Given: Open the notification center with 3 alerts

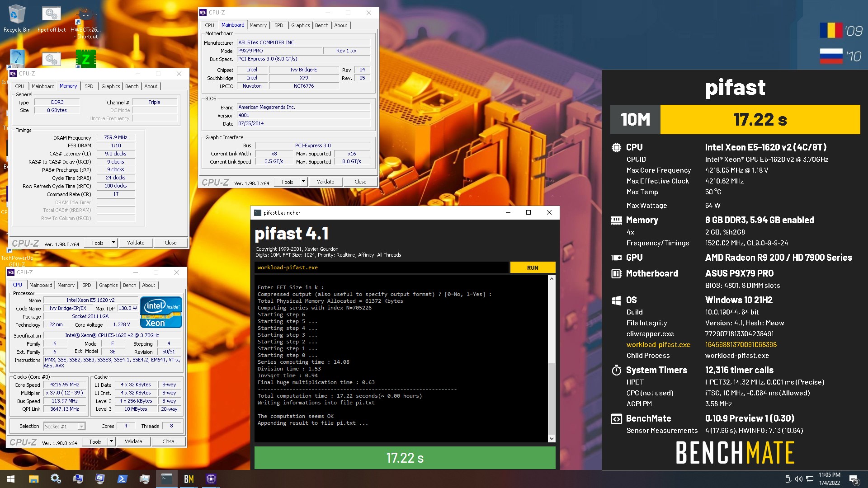Looking at the screenshot, I should coord(854,479).
